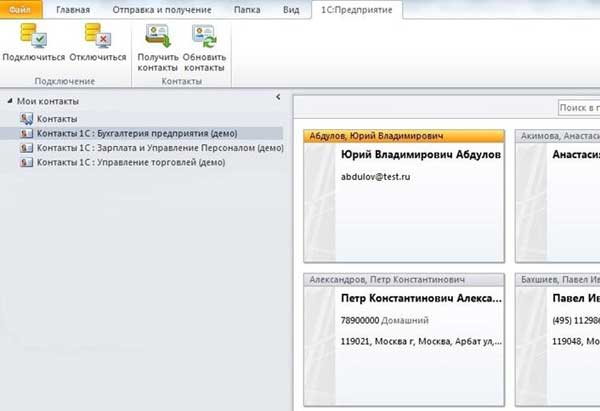Click icon beside Управление торговлей contacts folder

[x=26, y=161]
